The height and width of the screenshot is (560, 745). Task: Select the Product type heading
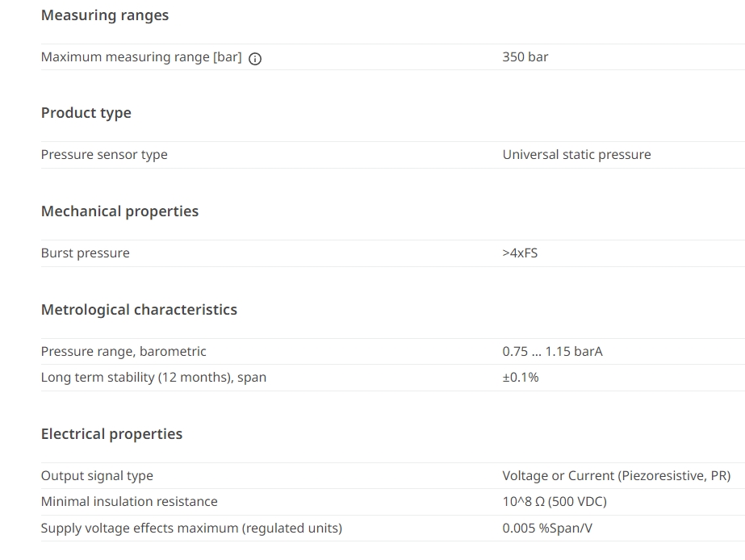(86, 113)
